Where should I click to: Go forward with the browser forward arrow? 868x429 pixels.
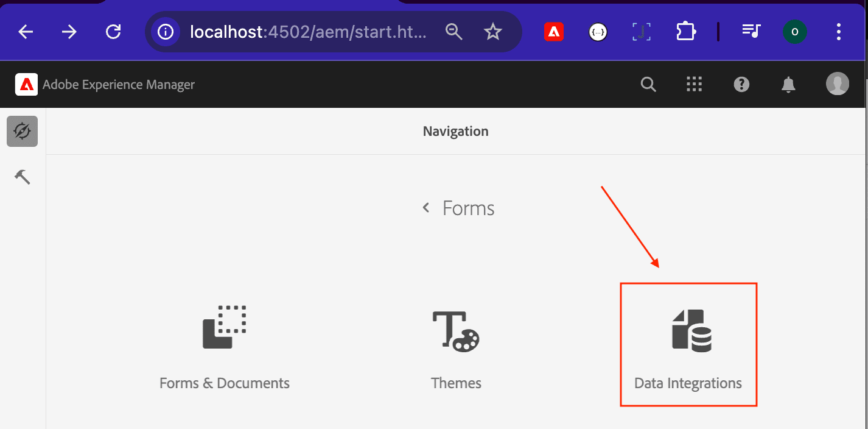69,32
